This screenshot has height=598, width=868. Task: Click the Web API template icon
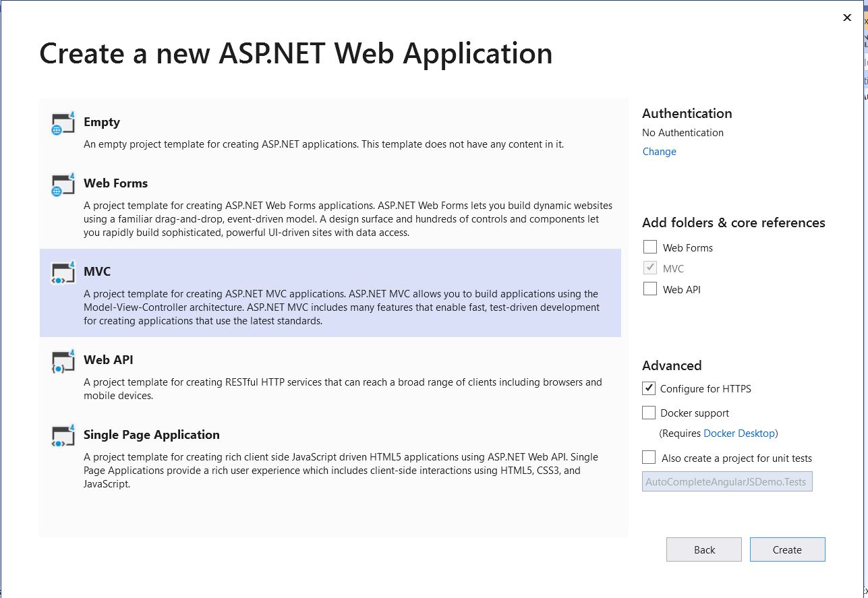(x=63, y=361)
